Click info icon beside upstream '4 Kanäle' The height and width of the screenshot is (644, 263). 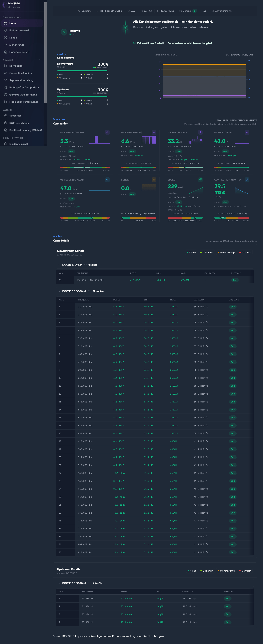(89, 583)
